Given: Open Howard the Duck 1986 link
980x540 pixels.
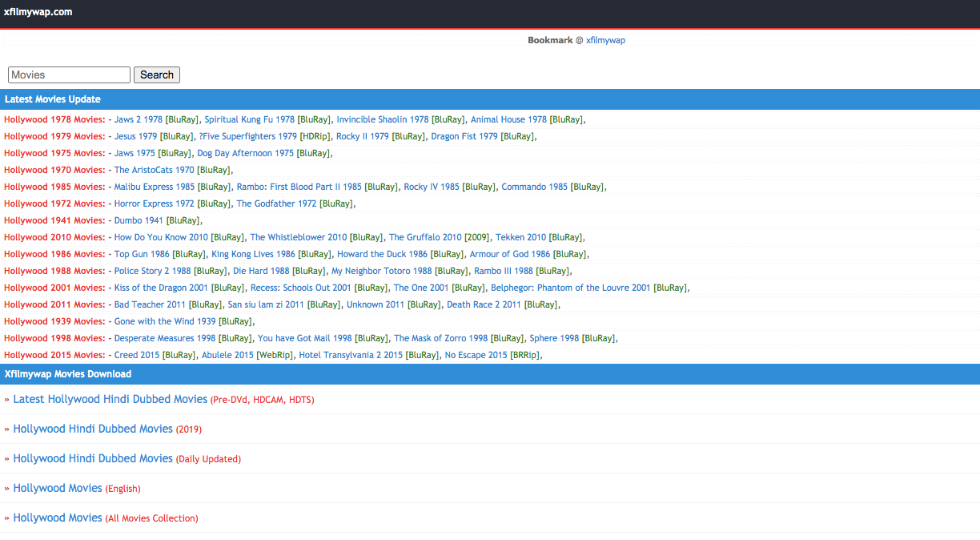Looking at the screenshot, I should coord(383,254).
